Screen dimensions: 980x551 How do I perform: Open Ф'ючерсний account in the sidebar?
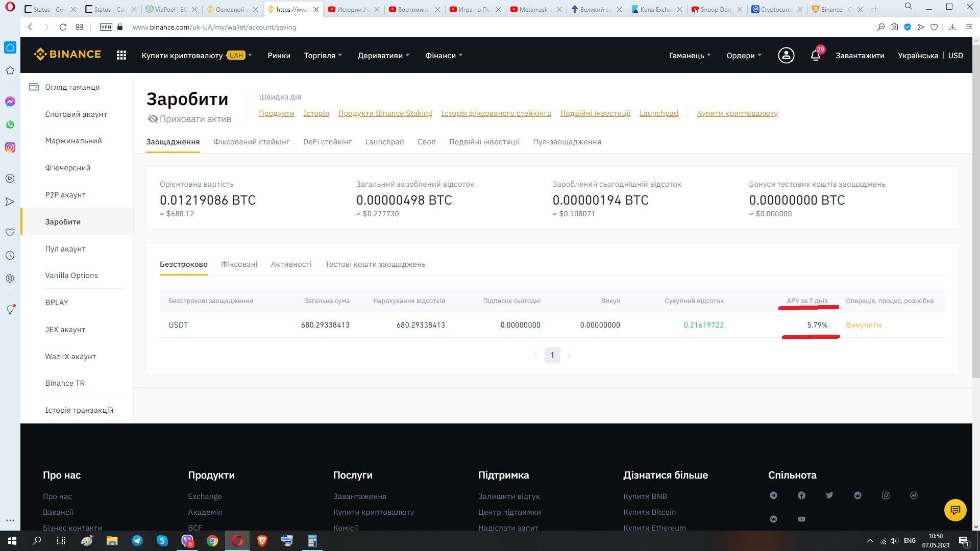tap(67, 168)
